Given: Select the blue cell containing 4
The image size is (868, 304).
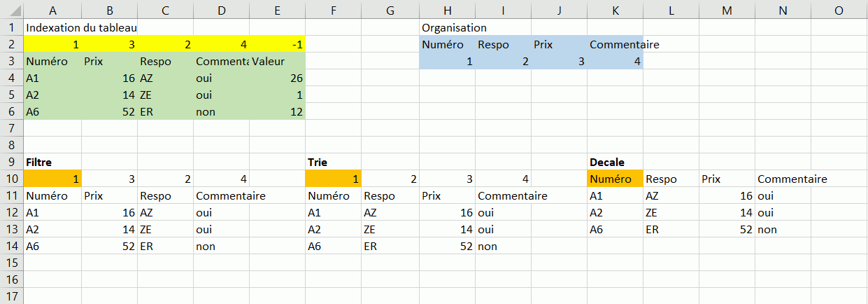Looking at the screenshot, I should (x=615, y=61).
